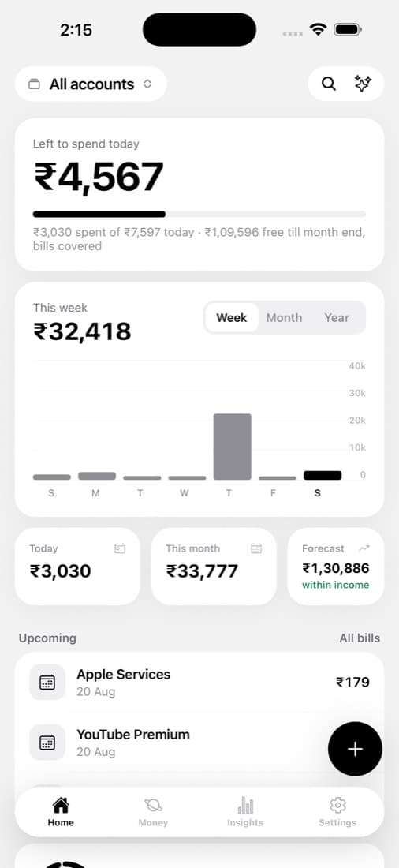Open the Money planet icon tab
Screen dimensions: 399x868
pos(153,805)
